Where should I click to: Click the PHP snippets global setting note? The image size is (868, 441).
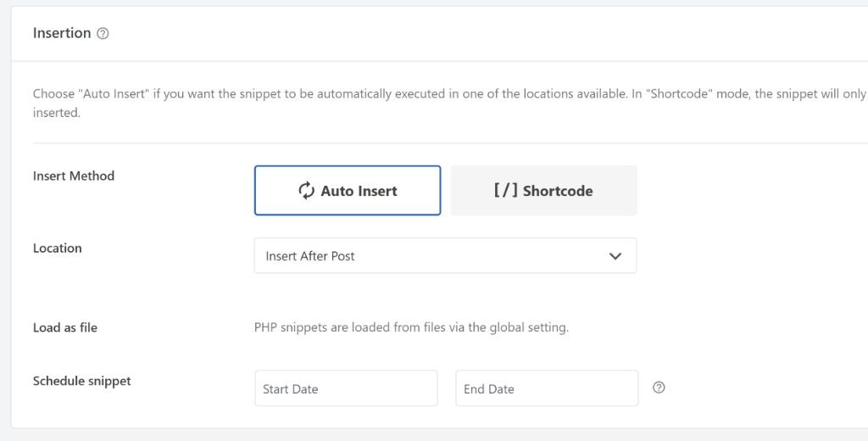pos(411,327)
